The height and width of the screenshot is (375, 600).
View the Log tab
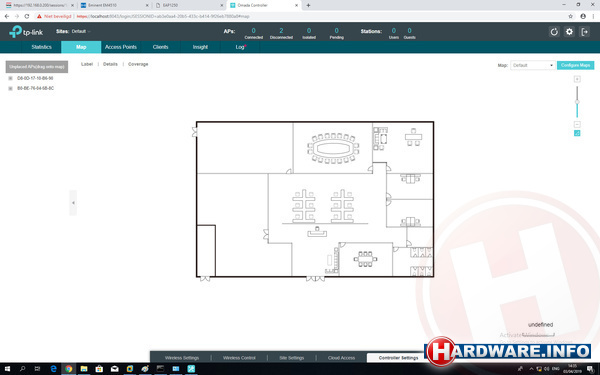240,47
